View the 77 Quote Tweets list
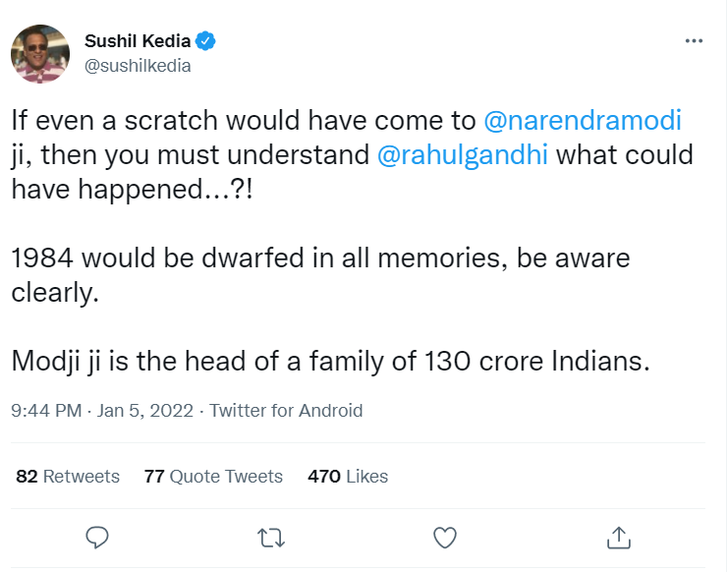 point(213,477)
